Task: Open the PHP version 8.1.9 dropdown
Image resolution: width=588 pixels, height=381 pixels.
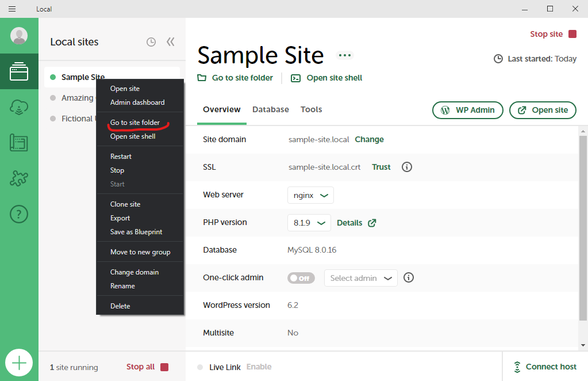Action: pos(309,223)
